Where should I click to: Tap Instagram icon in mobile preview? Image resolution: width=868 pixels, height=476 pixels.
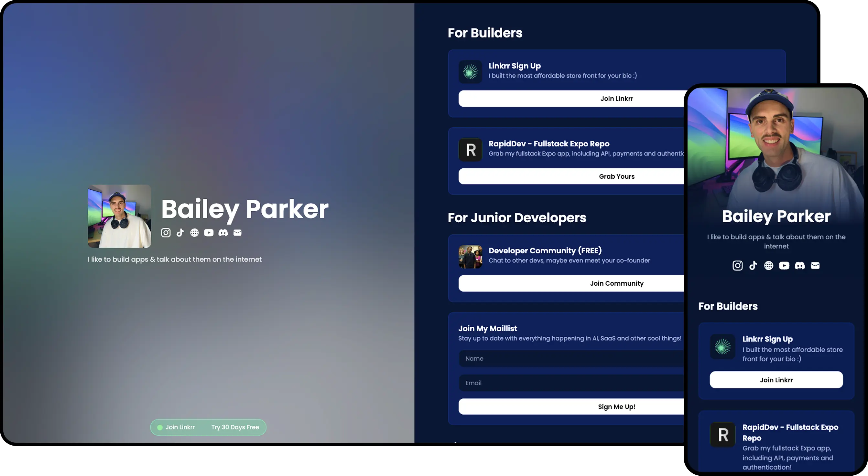point(737,266)
